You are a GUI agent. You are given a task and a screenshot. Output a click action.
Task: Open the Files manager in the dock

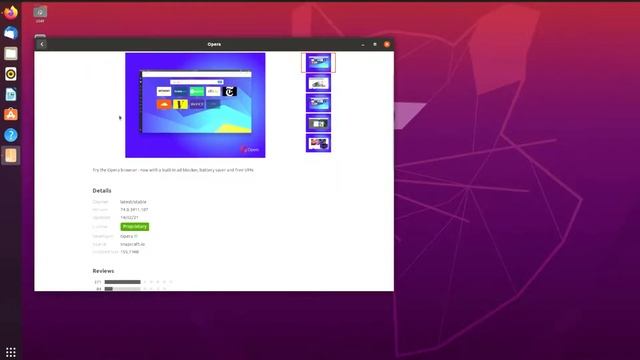11,53
